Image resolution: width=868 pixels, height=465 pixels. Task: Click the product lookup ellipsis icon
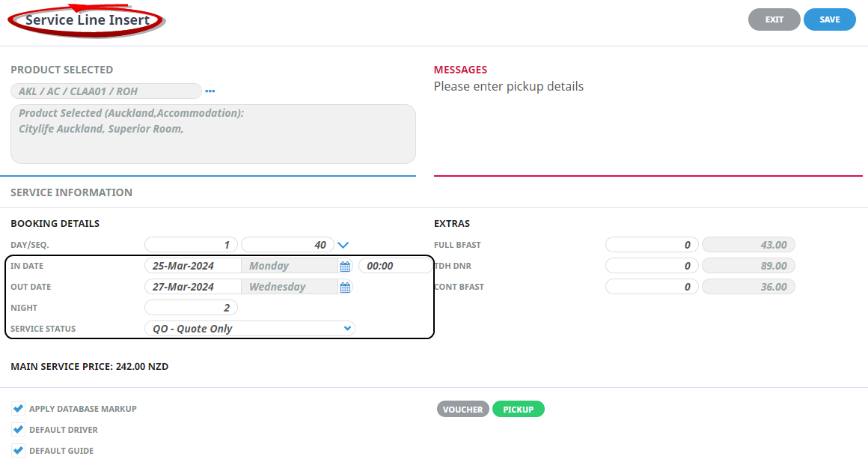pyautogui.click(x=210, y=91)
